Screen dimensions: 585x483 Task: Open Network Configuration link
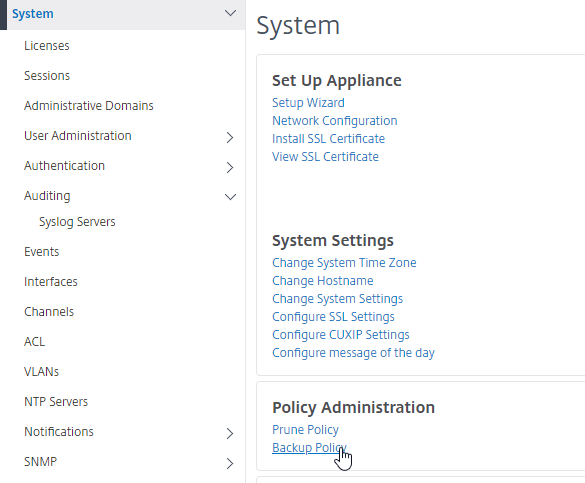335,121
